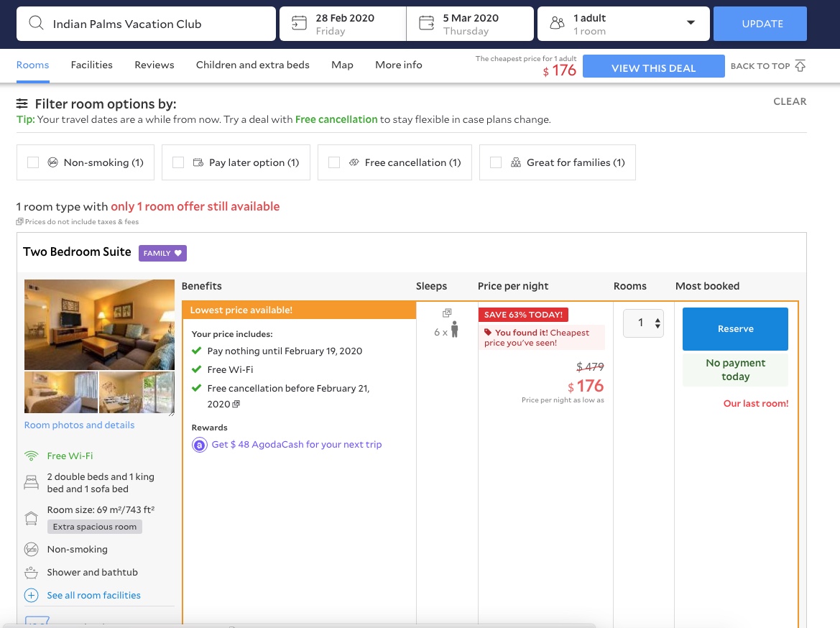This screenshot has width=840, height=628.
Task: Switch to the Reviews tab
Action: (x=154, y=65)
